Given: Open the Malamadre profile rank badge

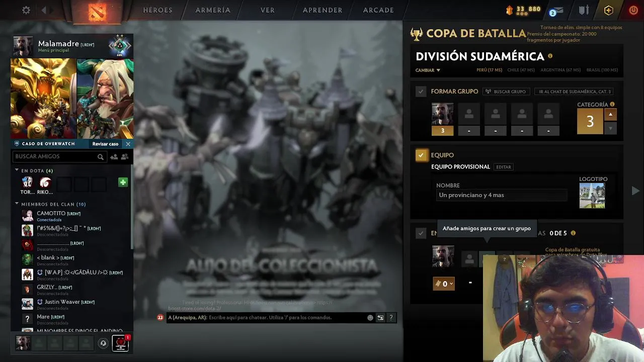Looking at the screenshot, I should click(x=120, y=46).
